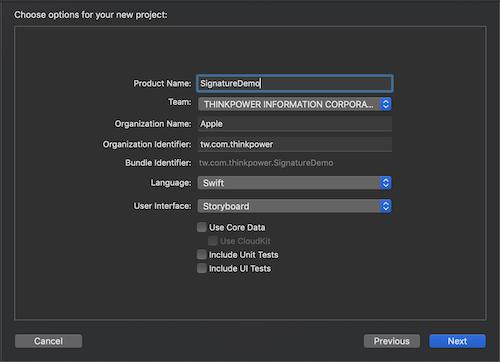Open the User Interface dropdown showing Storyboard

(295, 206)
